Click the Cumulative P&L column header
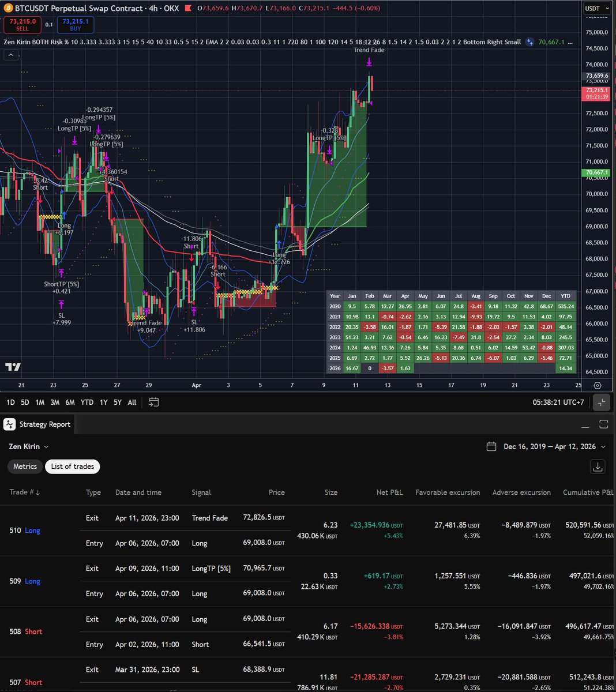Image resolution: width=616 pixels, height=692 pixels. [x=588, y=492]
